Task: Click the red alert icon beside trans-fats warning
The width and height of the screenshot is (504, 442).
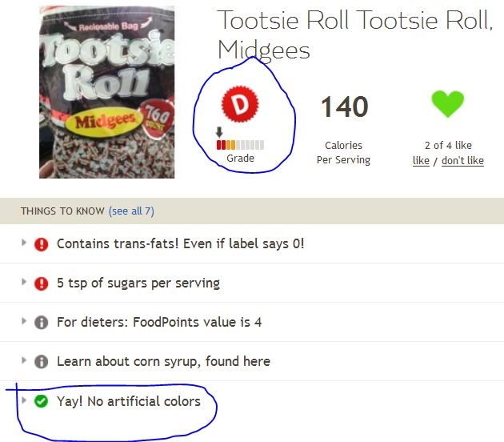Action: (41, 244)
